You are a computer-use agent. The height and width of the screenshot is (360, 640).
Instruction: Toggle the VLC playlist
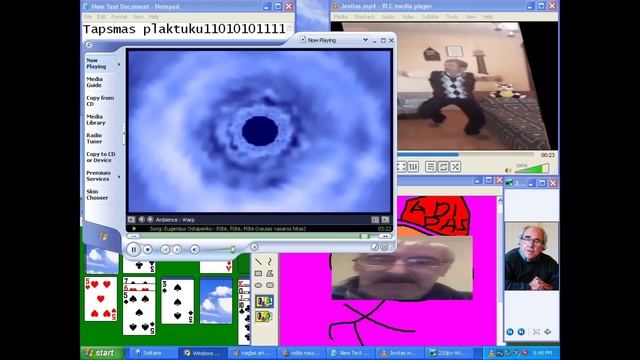coord(431,167)
